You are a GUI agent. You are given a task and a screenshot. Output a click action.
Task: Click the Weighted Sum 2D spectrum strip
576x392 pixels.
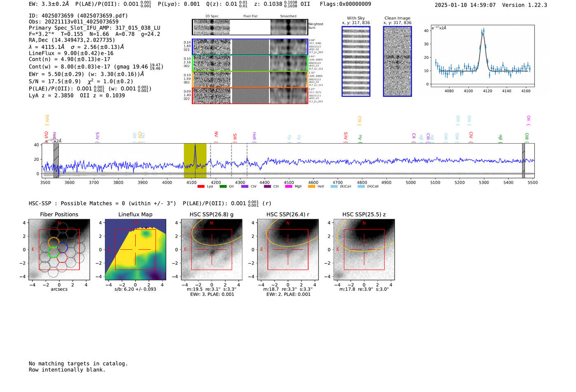coord(250,27)
